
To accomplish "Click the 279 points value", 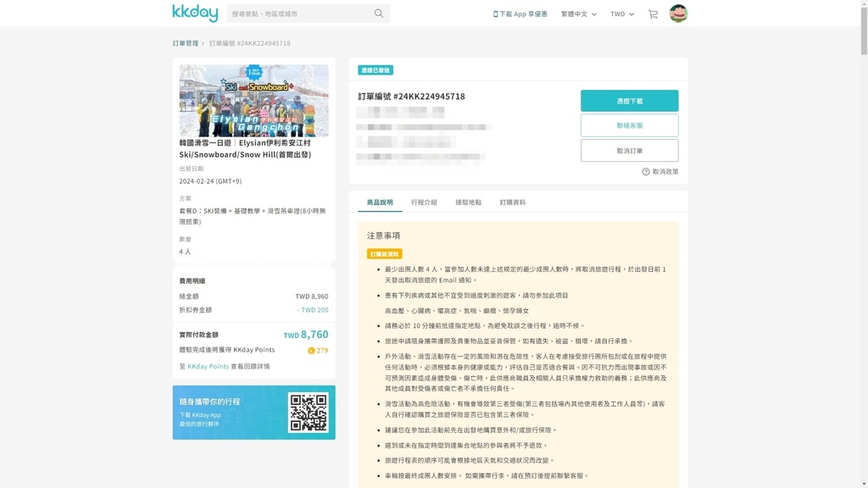I will pyautogui.click(x=322, y=350).
